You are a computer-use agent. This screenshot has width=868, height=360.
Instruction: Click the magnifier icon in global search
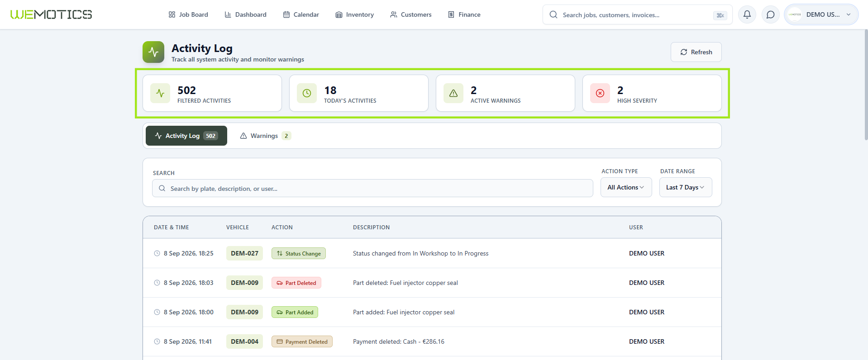tap(553, 15)
